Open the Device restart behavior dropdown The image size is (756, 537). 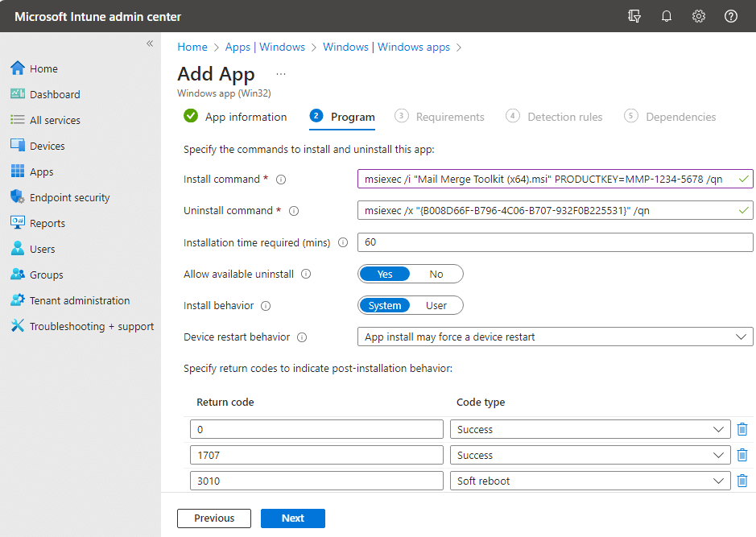[555, 337]
